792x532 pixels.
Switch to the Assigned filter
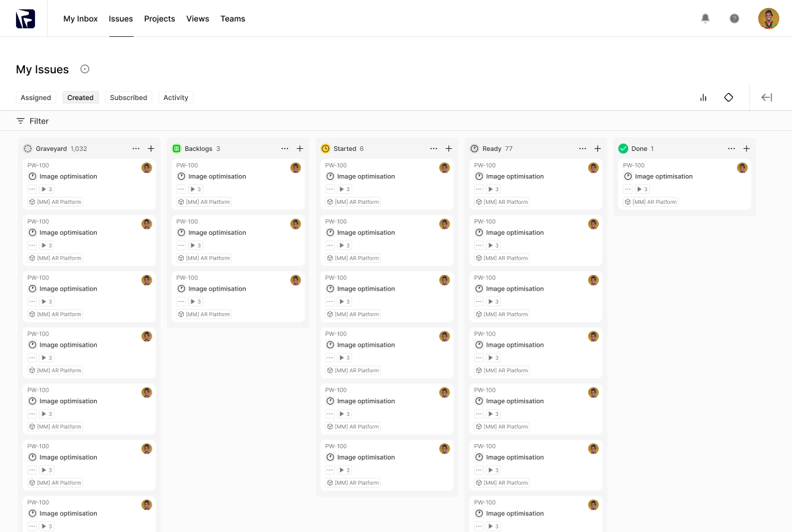pos(36,97)
